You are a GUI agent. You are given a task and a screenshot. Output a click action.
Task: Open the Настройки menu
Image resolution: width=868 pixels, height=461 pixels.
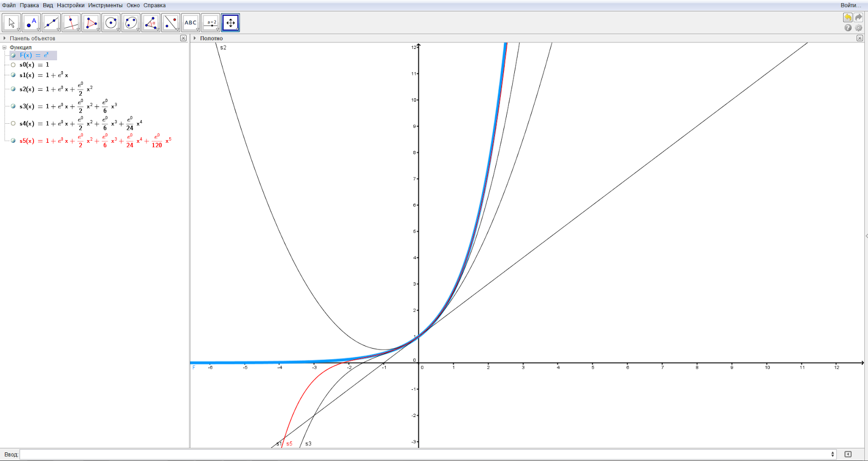pos(71,5)
